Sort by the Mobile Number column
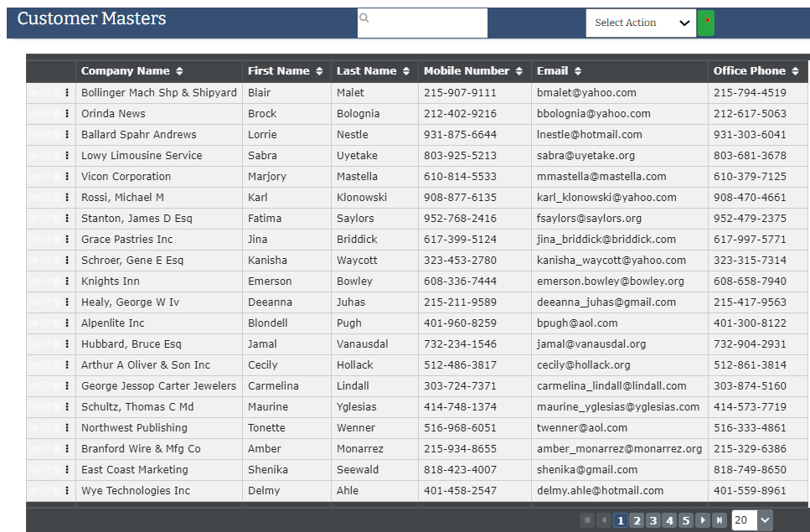The width and height of the screenshot is (810, 532). [519, 71]
